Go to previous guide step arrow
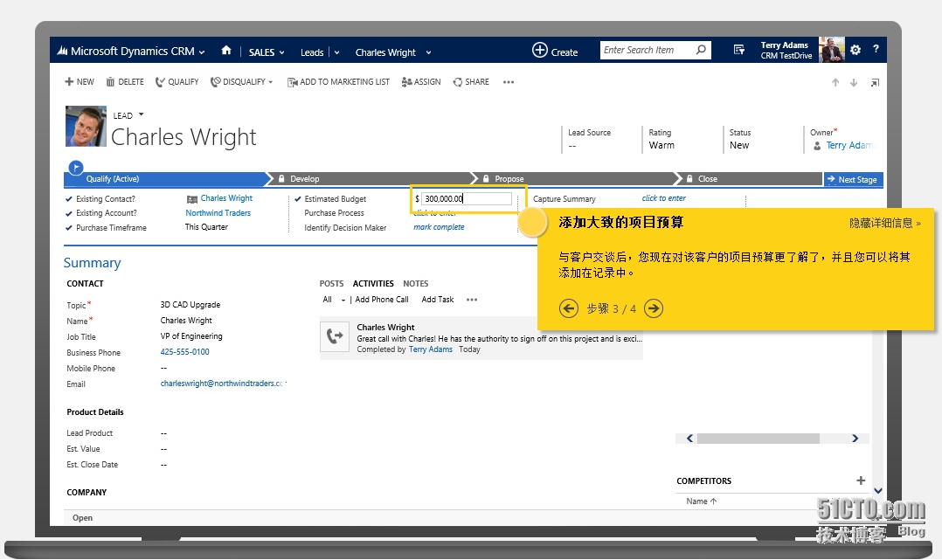Viewport: 942px width, 560px height. [x=568, y=308]
